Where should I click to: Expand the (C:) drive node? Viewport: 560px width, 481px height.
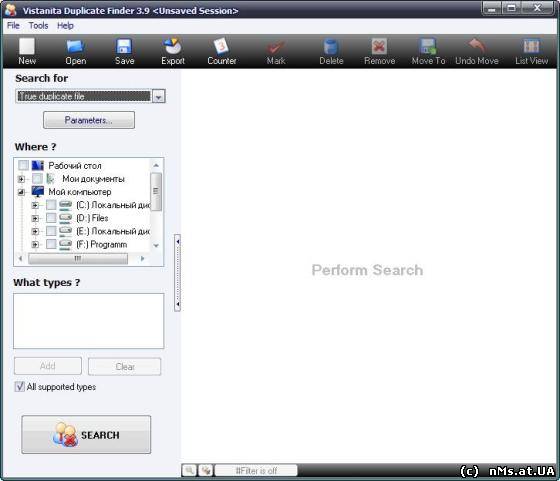click(x=35, y=205)
